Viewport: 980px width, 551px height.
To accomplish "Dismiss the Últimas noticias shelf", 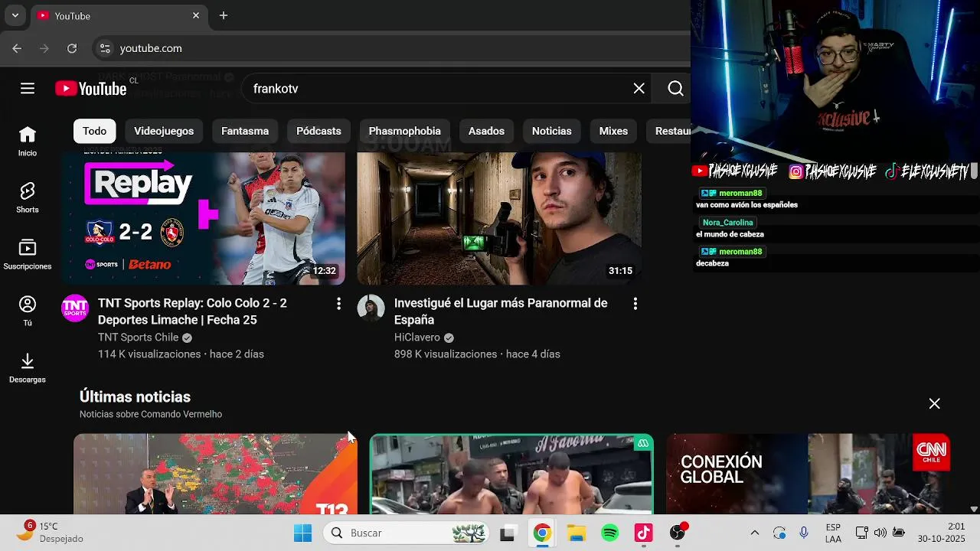I will point(934,403).
